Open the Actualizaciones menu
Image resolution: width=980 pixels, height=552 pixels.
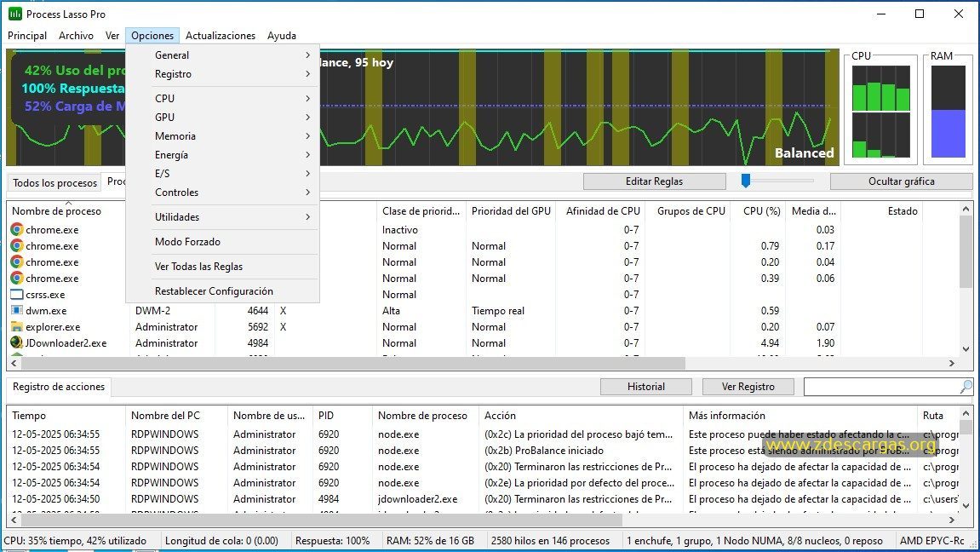(221, 36)
